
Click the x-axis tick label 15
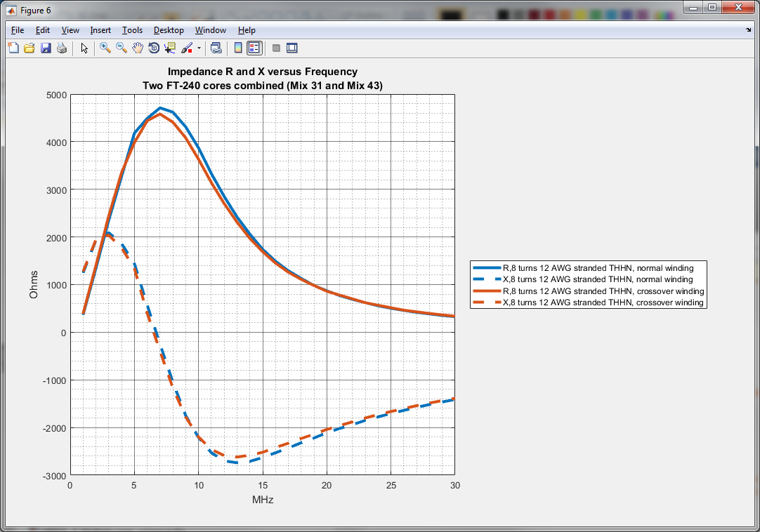point(263,486)
